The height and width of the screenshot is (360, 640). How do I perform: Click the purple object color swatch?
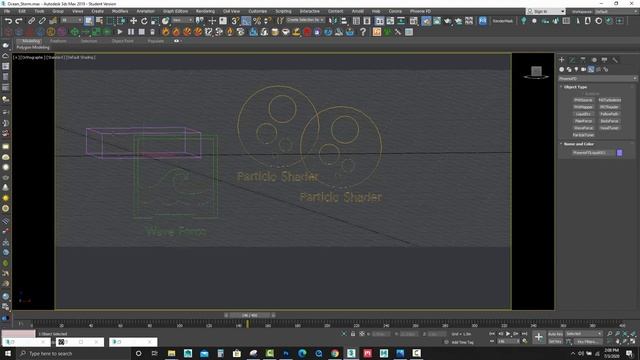click(620, 153)
